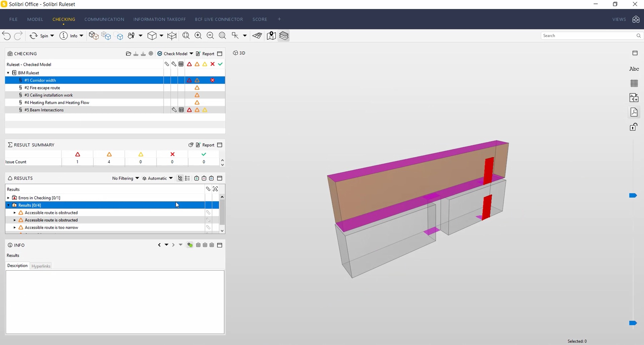Open the Spin tool dropdown arrow

point(52,36)
